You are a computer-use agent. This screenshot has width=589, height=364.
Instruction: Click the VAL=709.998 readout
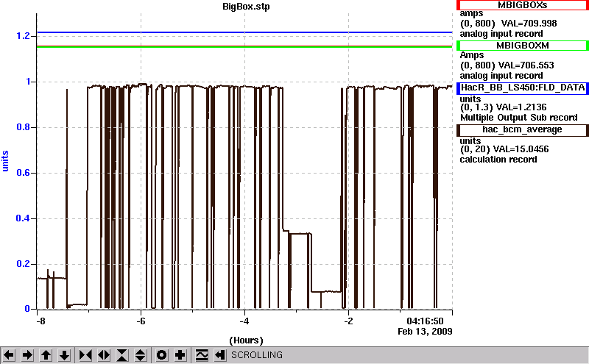[529, 24]
